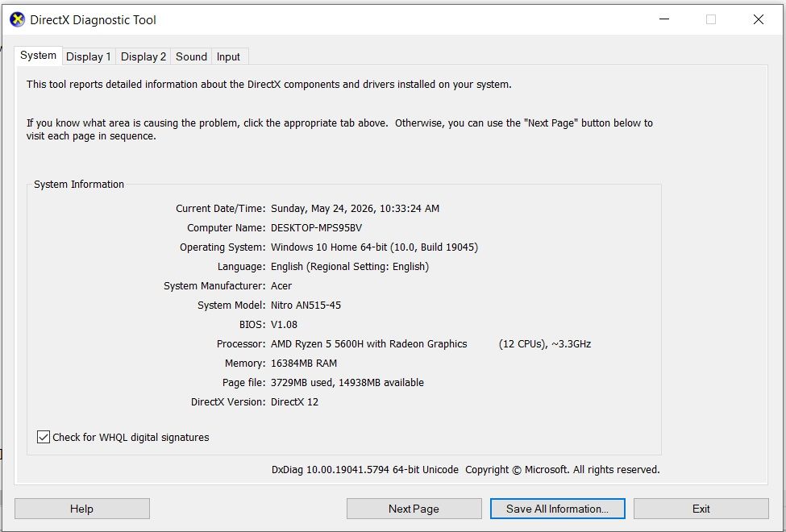Minimize the DirectX Diagnostic Tool window
786x532 pixels.
pos(664,19)
